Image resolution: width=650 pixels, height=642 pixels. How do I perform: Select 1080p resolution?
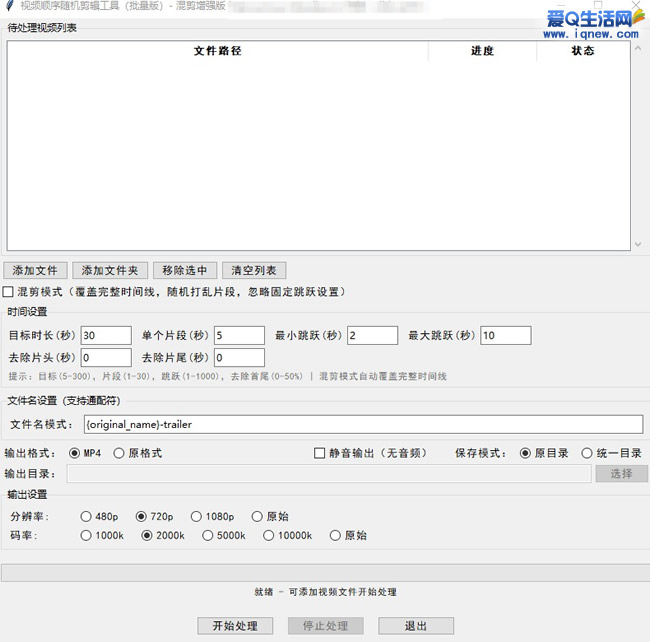(196, 516)
